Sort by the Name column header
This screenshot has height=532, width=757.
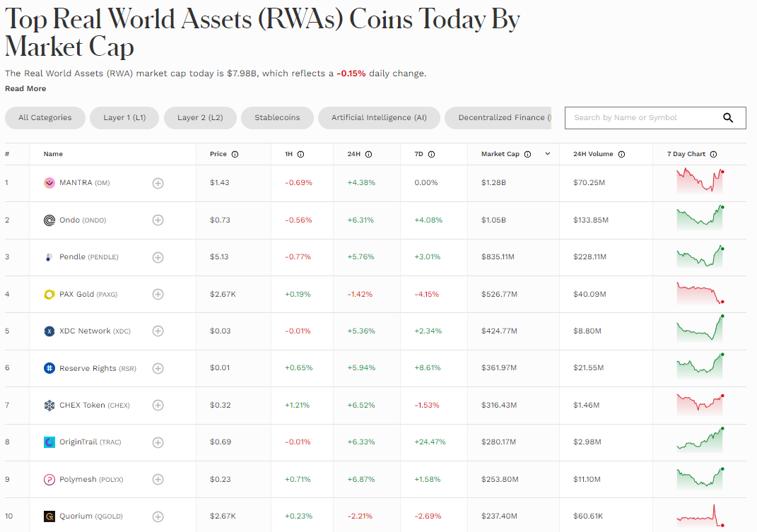(x=53, y=154)
